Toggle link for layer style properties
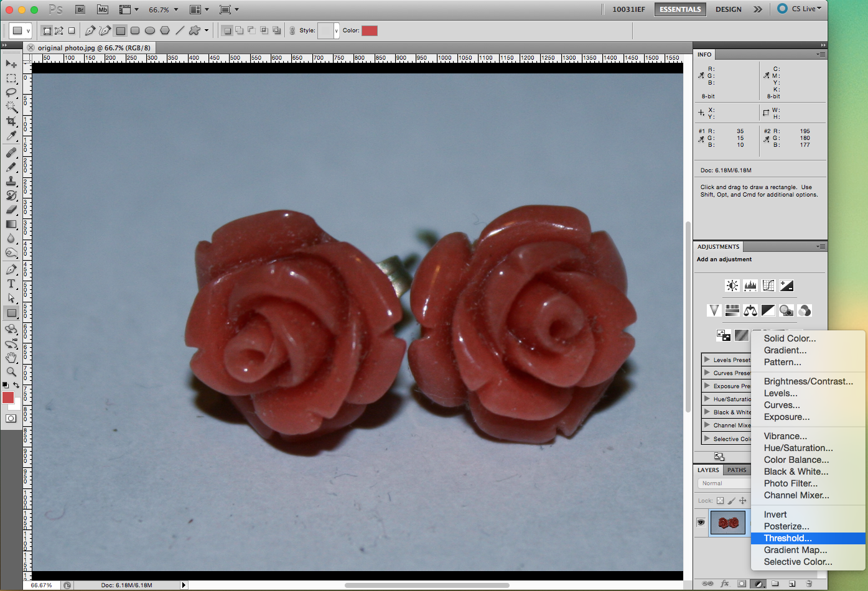 click(292, 30)
